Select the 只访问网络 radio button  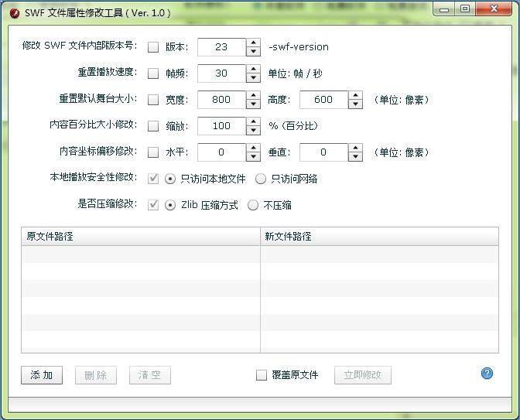tap(261, 179)
